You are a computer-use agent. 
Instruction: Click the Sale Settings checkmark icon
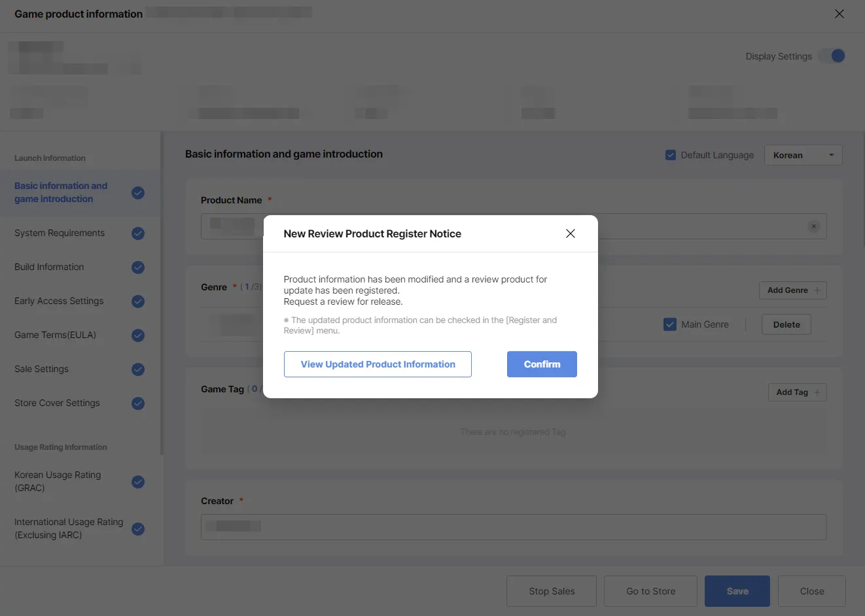(138, 369)
